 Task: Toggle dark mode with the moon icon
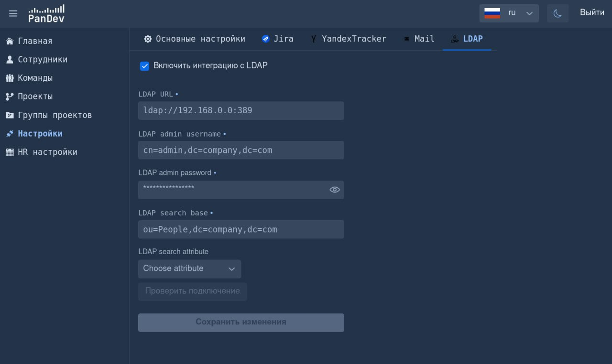click(557, 13)
